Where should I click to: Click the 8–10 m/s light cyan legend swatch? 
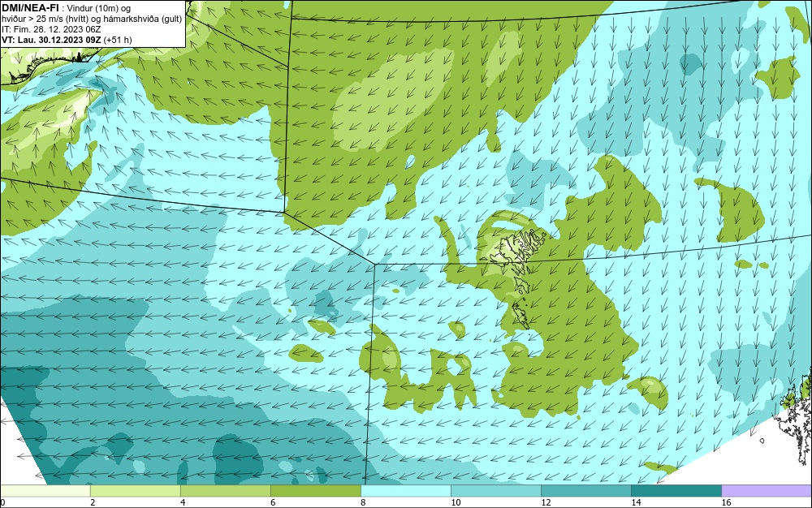click(405, 490)
